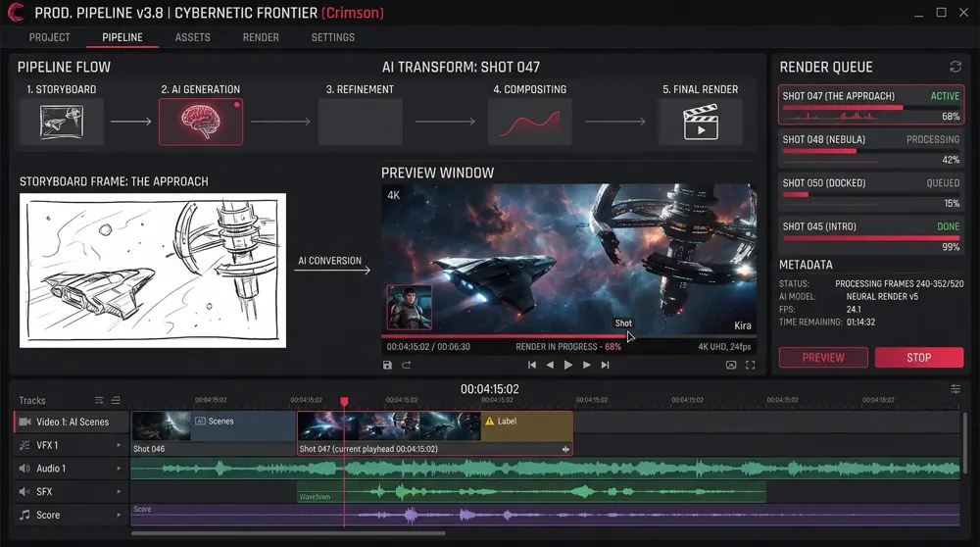Screen dimensions: 980x547
Task: Open the Storyboard stage icon
Action: click(61, 122)
